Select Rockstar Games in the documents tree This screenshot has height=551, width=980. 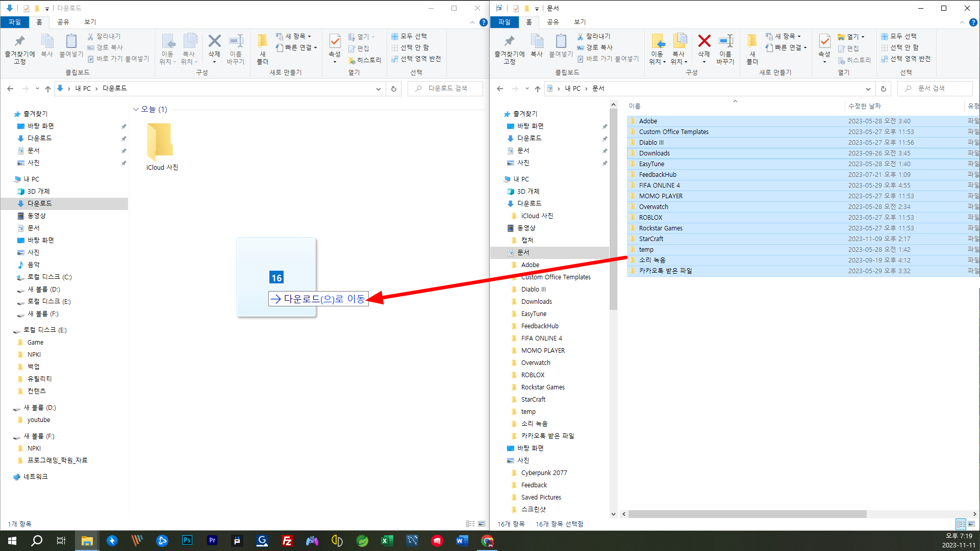(x=542, y=387)
